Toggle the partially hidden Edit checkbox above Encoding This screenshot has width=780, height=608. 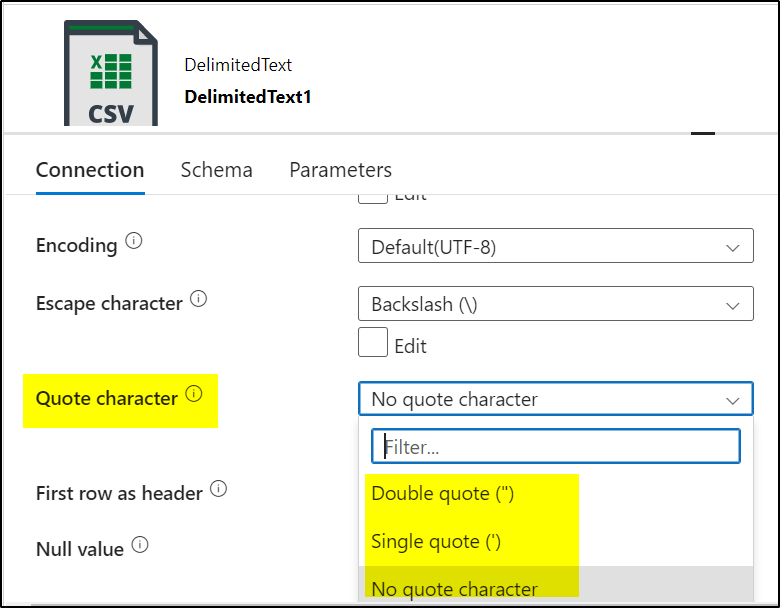click(x=373, y=195)
